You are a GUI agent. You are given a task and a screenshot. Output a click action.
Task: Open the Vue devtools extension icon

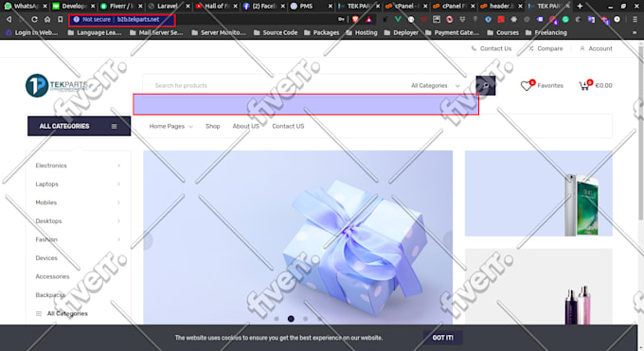[398, 19]
